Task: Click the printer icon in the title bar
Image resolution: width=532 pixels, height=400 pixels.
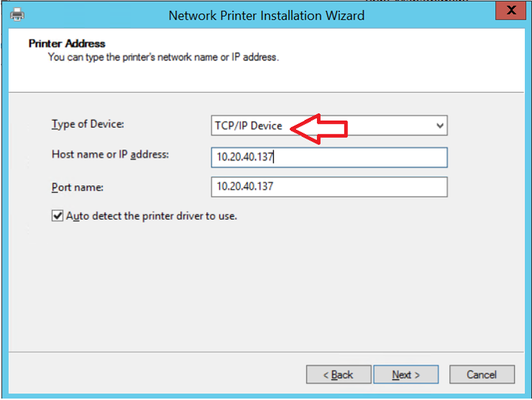Action: tap(17, 14)
